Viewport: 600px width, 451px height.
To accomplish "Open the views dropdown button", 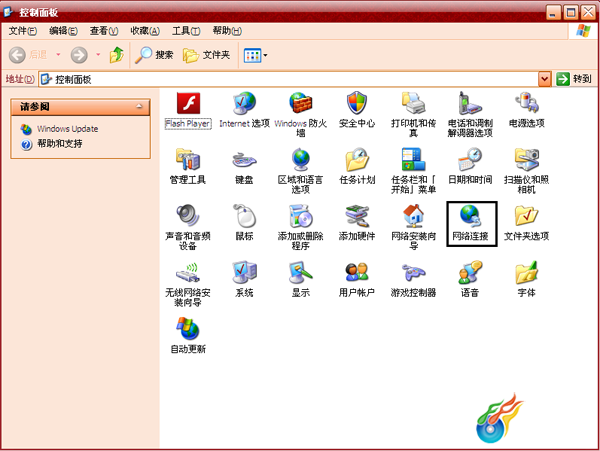I will (x=255, y=55).
